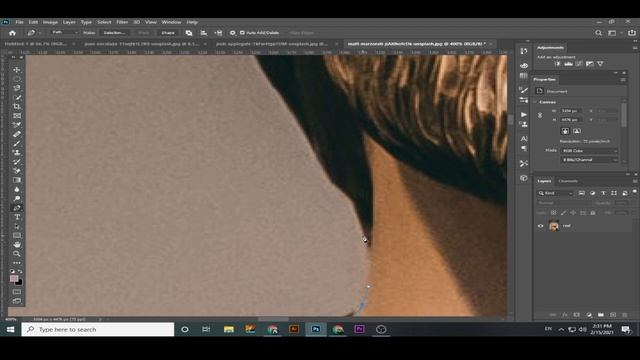Select the Hand tool
Image resolution: width=640 pixels, height=360 pixels.
tap(17, 244)
